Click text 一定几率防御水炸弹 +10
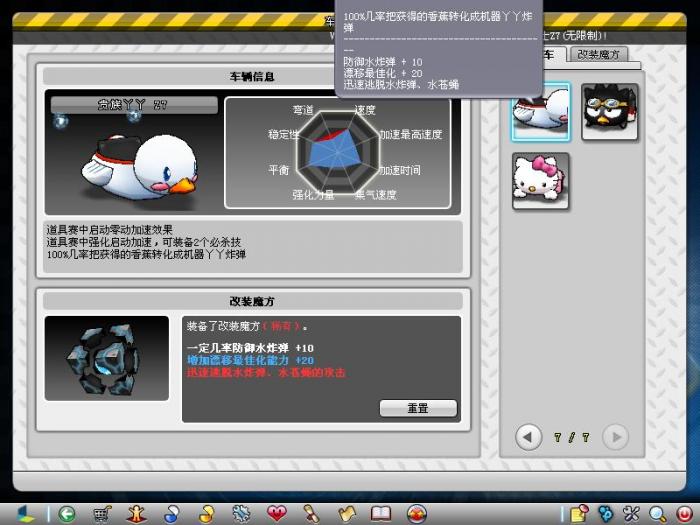Image resolution: width=700 pixels, height=525 pixels. 250,348
